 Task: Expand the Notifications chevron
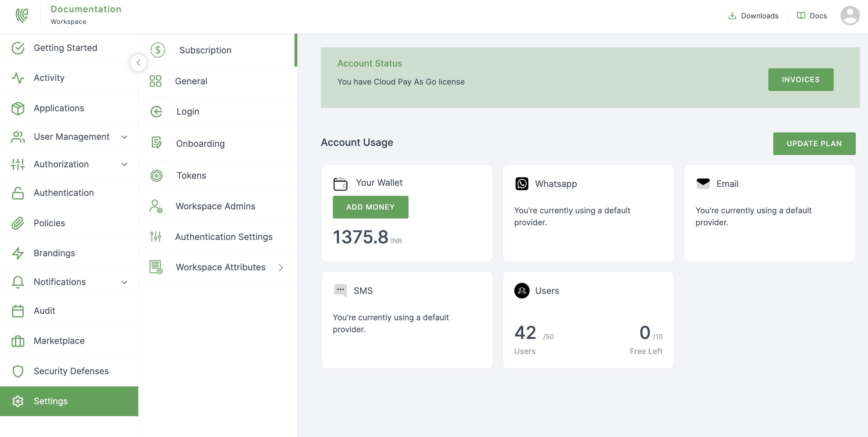click(124, 282)
